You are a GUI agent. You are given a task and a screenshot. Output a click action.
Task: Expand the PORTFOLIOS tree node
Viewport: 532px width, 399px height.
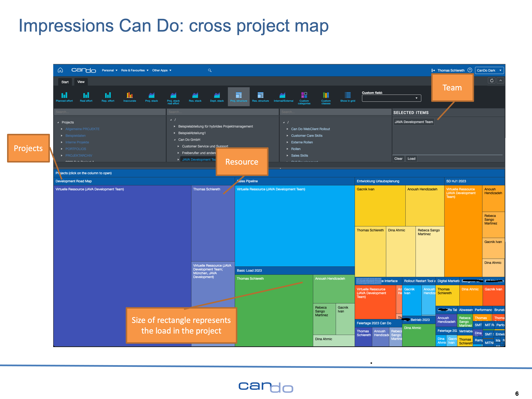tap(62, 149)
